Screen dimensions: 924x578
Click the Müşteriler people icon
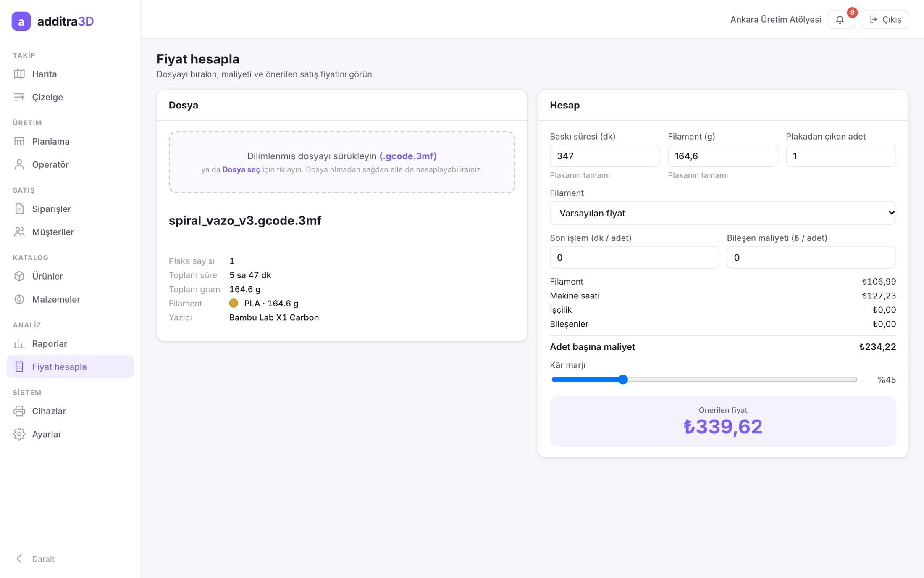tap(19, 232)
